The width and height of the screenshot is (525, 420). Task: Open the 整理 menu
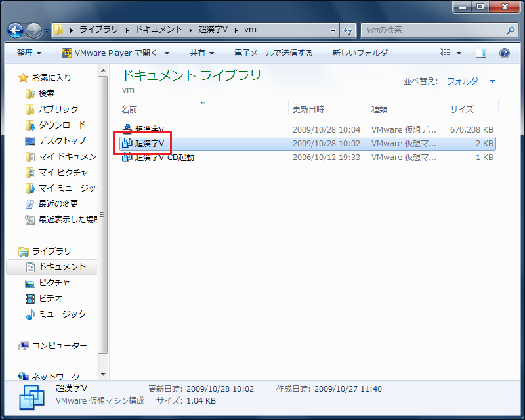tap(28, 53)
